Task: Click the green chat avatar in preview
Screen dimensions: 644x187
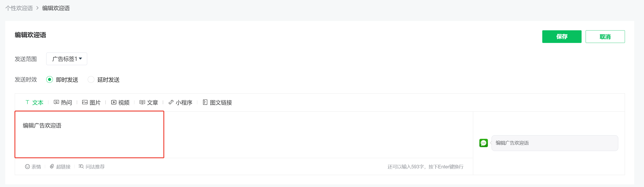Action: [x=483, y=143]
